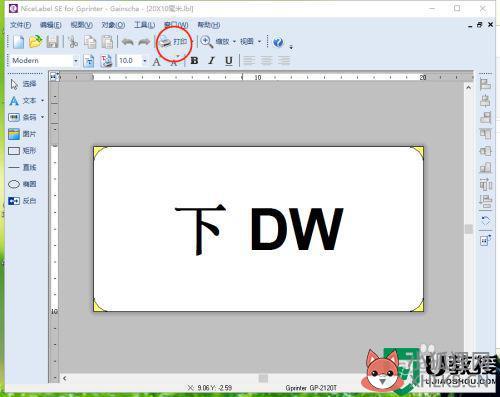Select the Rectangle (矩形) tool
Image resolution: width=500 pixels, height=397 pixels.
click(x=22, y=151)
